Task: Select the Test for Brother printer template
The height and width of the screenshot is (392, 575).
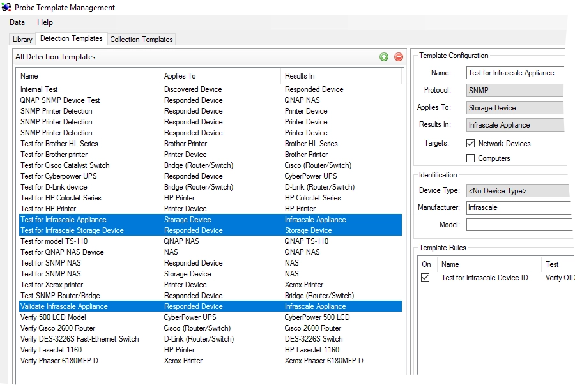Action: tap(210, 155)
